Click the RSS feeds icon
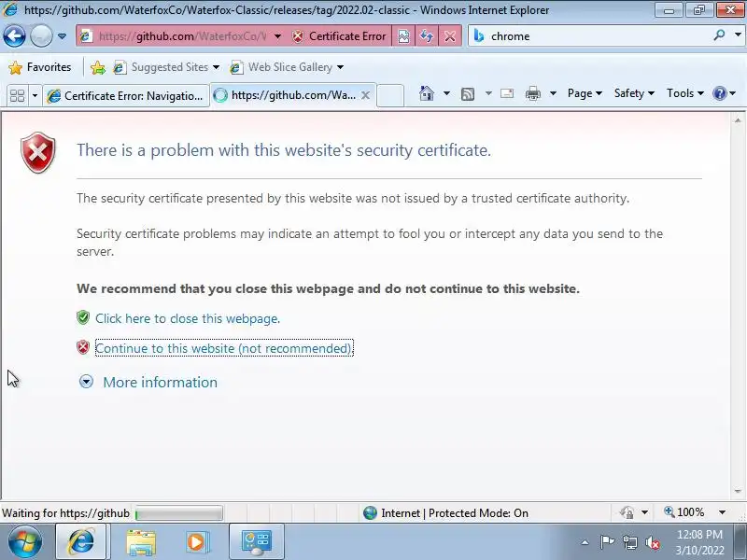Screen dimensions: 747x560 tap(468, 94)
